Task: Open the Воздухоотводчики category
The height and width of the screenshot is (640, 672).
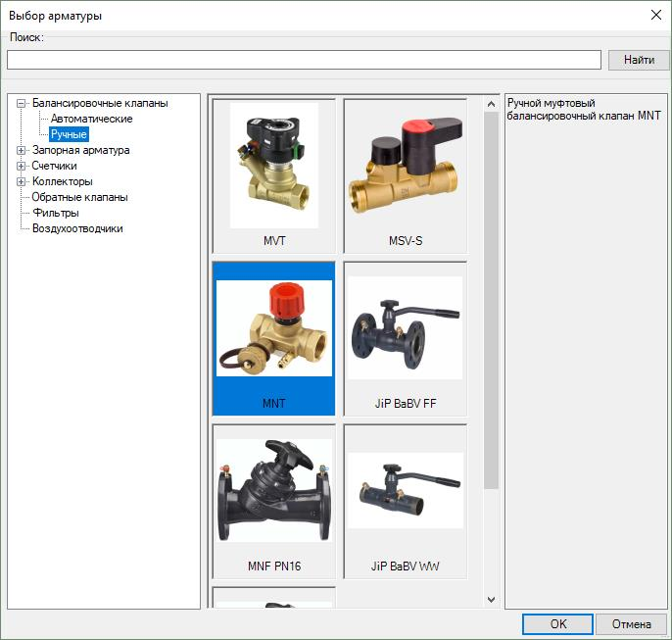Action: 77,228
